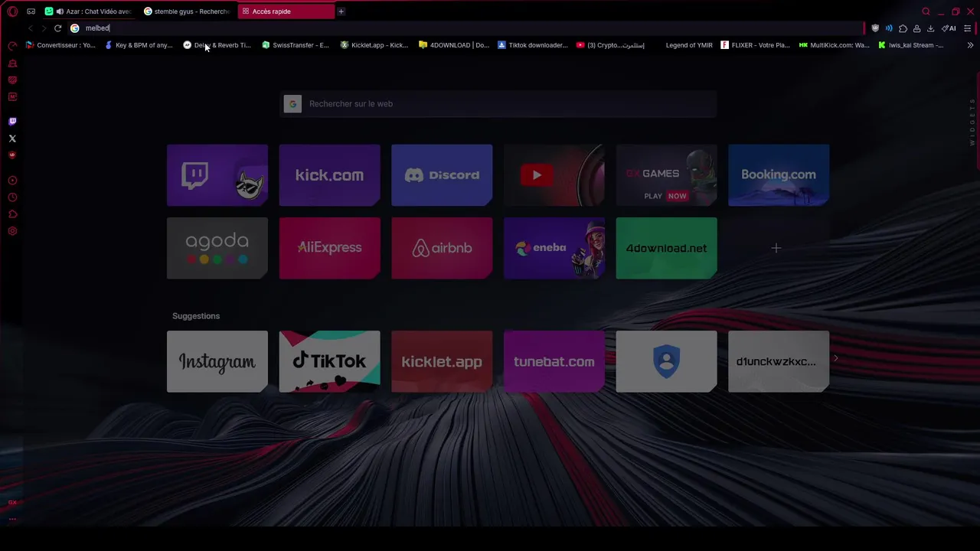Open the Widgets side panel

click(972, 122)
